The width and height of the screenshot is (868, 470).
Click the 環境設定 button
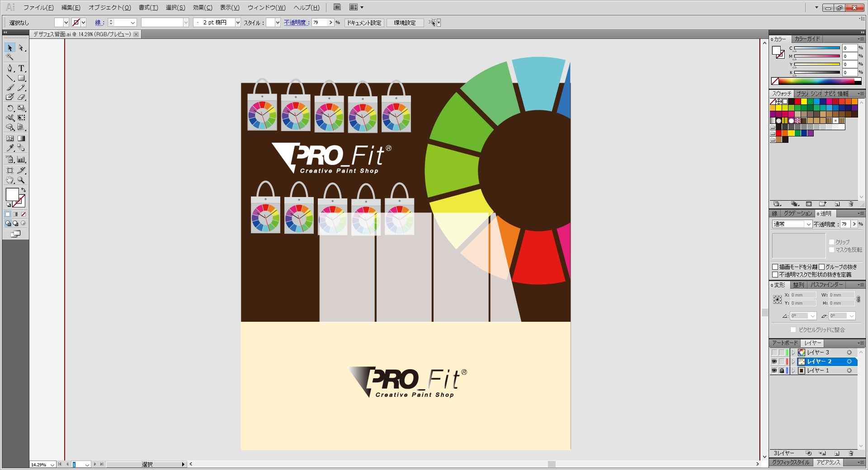click(x=405, y=23)
